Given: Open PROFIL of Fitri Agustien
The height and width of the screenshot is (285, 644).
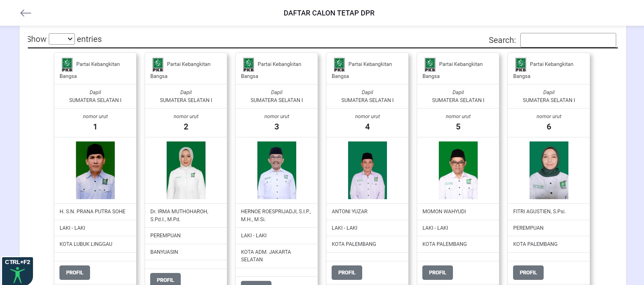Looking at the screenshot, I should point(528,273).
